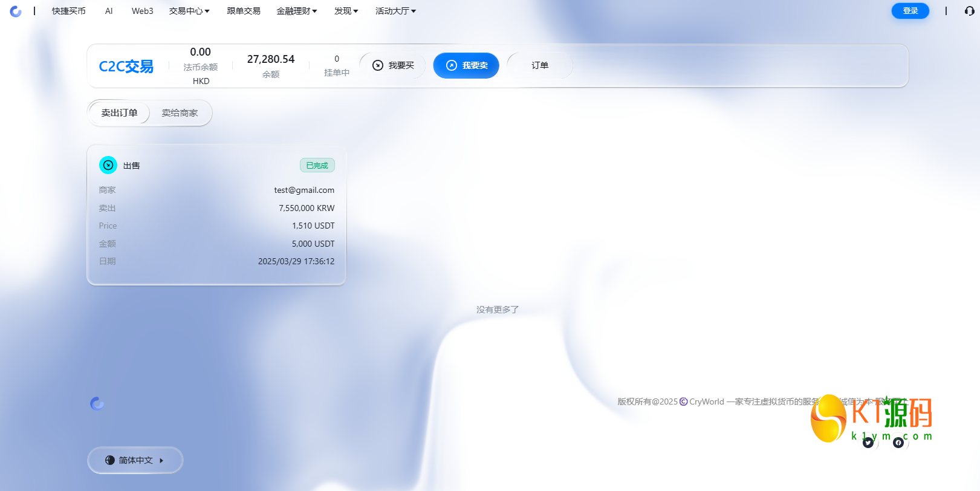Click the 0.00 fiat balance value
The width and height of the screenshot is (980, 491).
(201, 52)
